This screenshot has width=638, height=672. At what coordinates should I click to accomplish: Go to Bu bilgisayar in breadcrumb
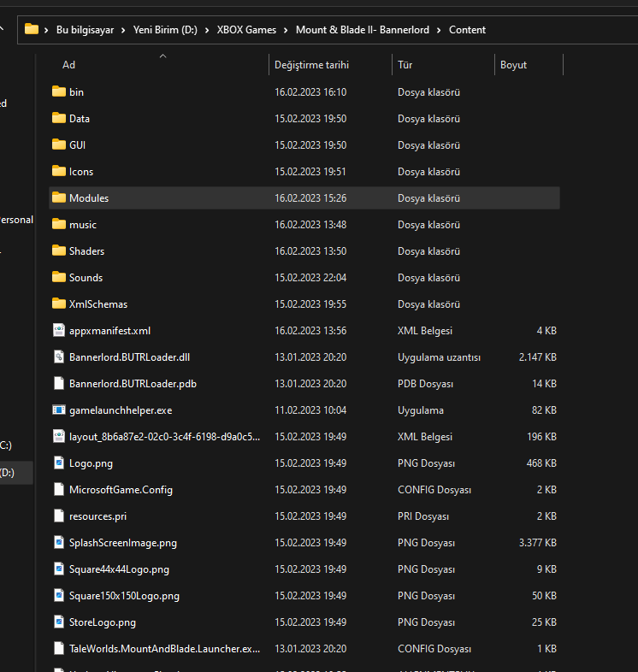(x=85, y=30)
